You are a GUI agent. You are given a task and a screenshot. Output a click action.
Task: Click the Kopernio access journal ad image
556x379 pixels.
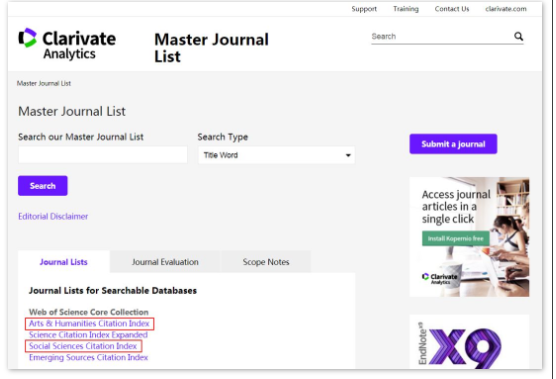pos(469,237)
